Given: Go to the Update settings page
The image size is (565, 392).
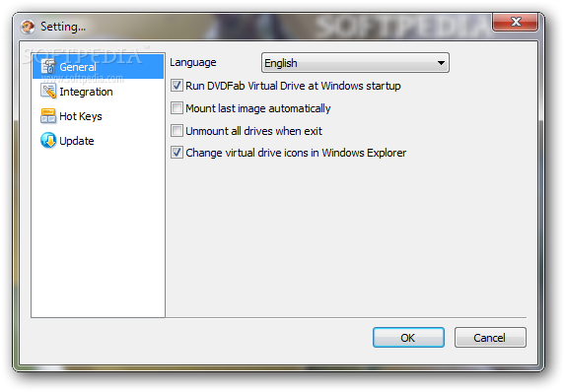Looking at the screenshot, I should [77, 141].
